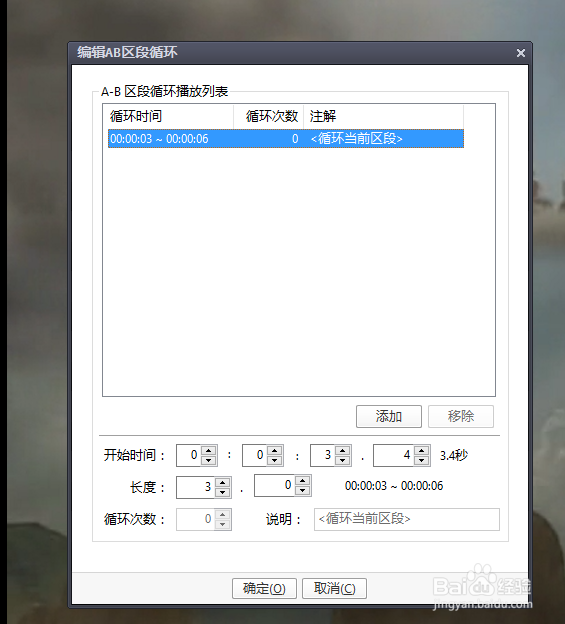
Task: Increase the start time minutes value
Action: [x=275, y=450]
